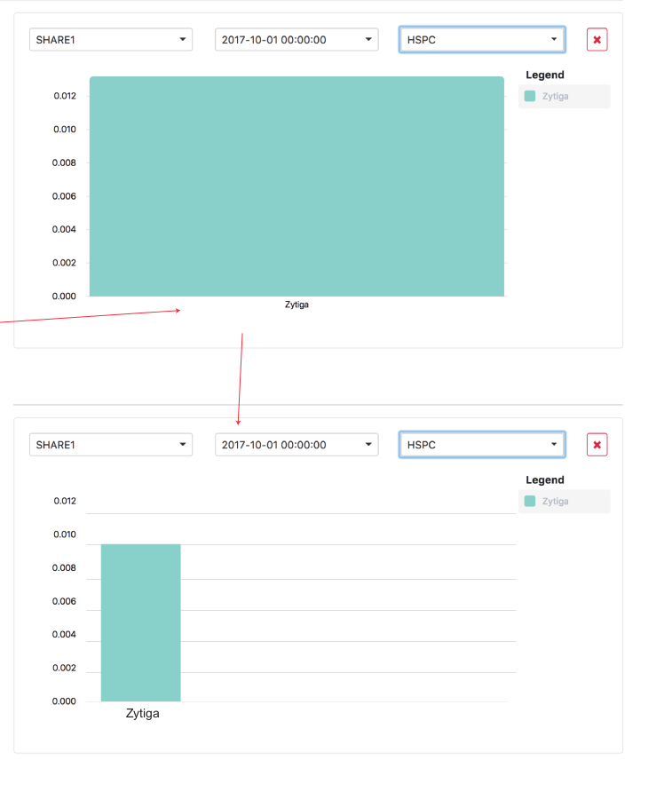672x792 pixels.
Task: Click the teal Zytiga bar in the bottom chart
Action: (x=141, y=622)
